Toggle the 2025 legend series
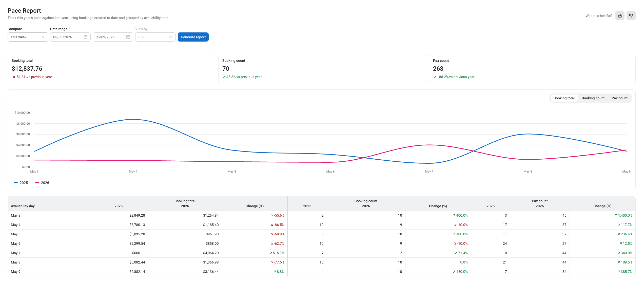Image resolution: width=644 pixels, height=283 pixels. click(21, 183)
